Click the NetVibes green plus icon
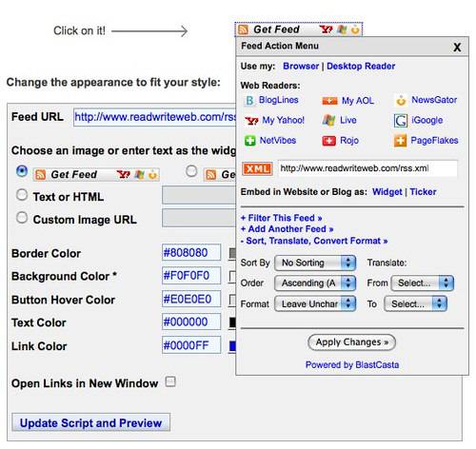 click(x=250, y=141)
